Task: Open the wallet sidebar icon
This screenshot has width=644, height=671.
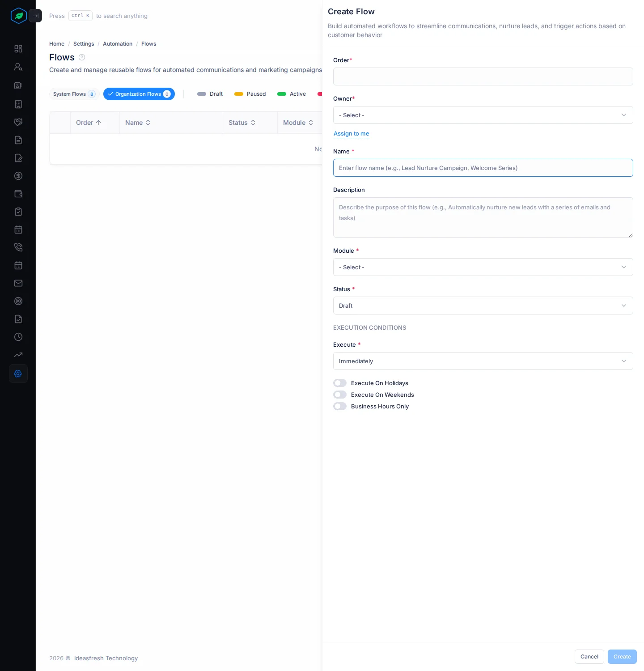Action: click(x=18, y=194)
